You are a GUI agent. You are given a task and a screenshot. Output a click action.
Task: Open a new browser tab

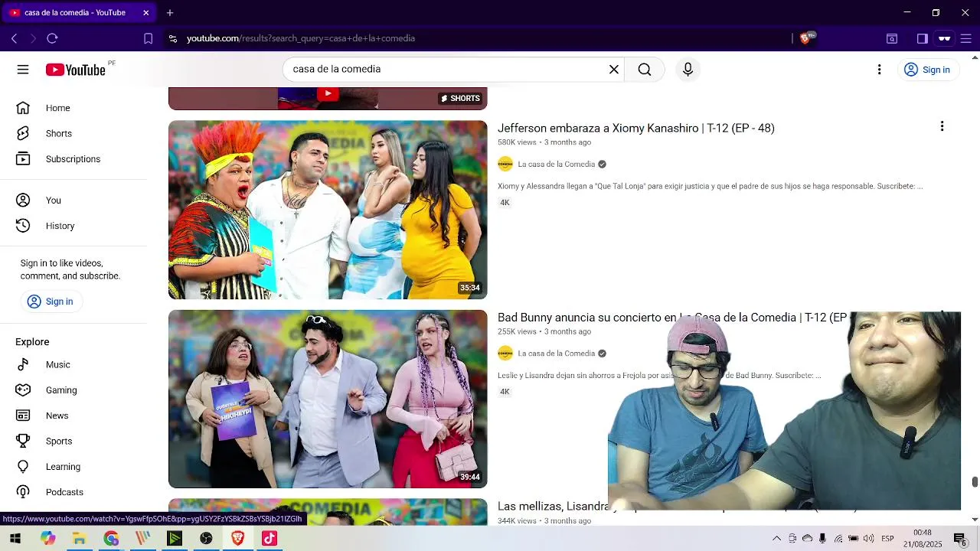pos(170,13)
